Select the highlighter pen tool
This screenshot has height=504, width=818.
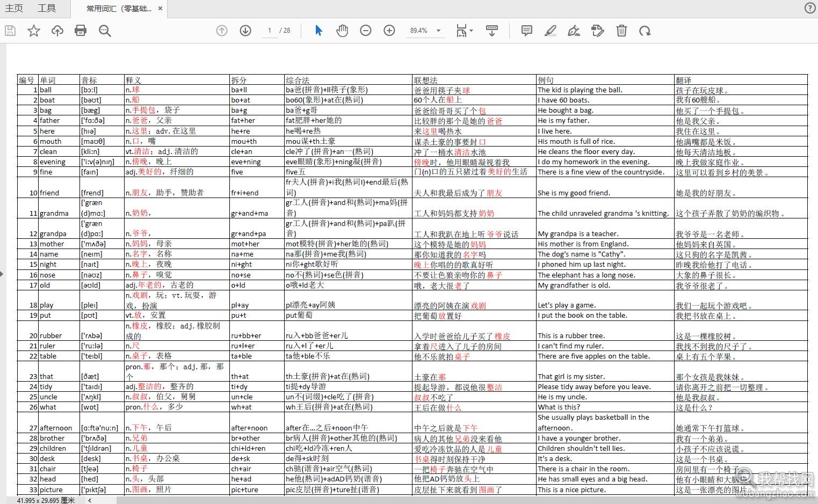551,31
